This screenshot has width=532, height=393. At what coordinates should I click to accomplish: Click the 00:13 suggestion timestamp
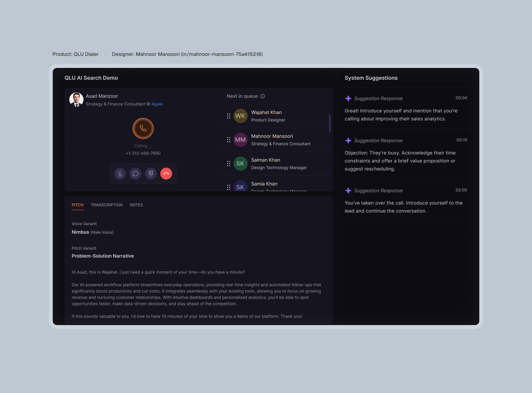tap(462, 140)
